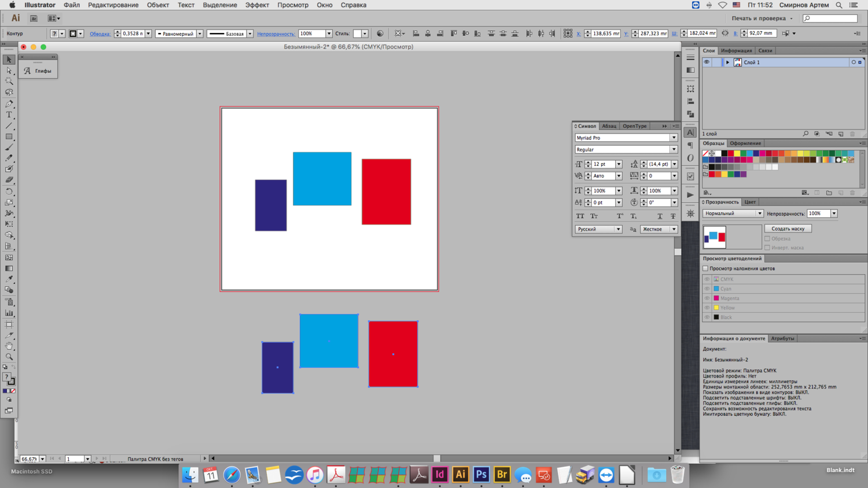Screen dimensions: 868x488
Task: Open the Нормальный blend mode dropdown
Action: coord(733,213)
